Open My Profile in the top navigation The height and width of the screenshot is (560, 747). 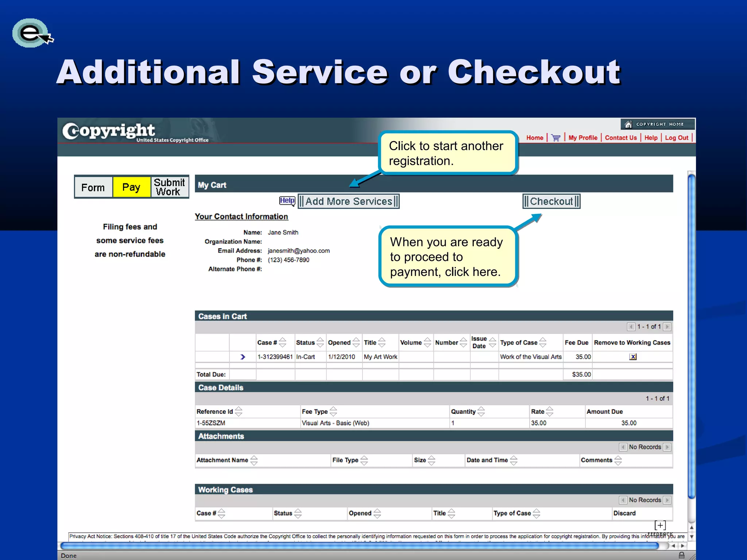pyautogui.click(x=583, y=138)
